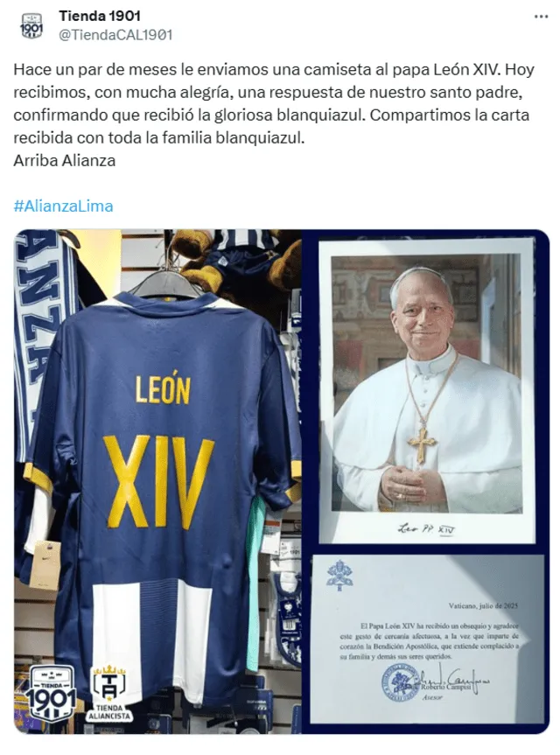Click the golden pectoral cross in portrait

(422, 444)
